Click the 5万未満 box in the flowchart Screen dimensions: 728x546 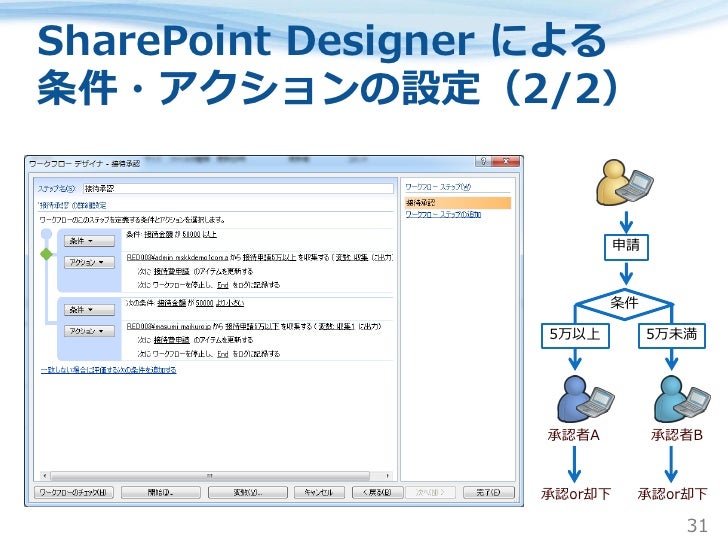point(671,335)
